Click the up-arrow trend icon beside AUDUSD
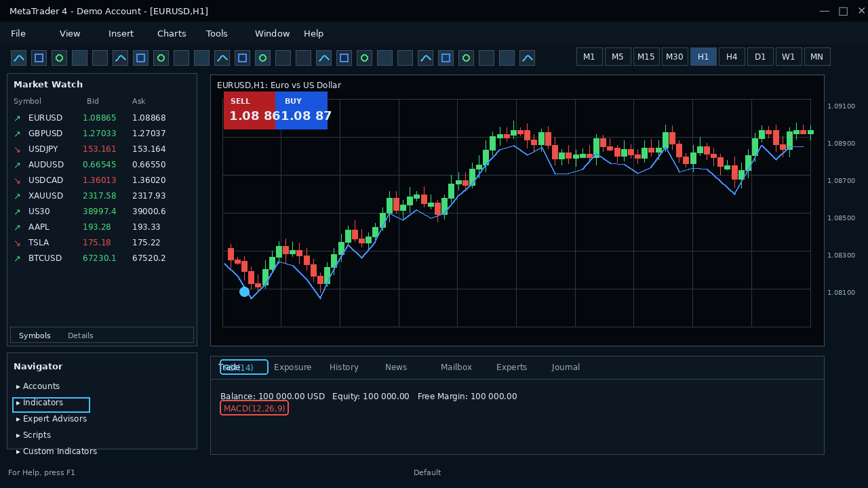This screenshot has height=488, width=868. (x=17, y=165)
